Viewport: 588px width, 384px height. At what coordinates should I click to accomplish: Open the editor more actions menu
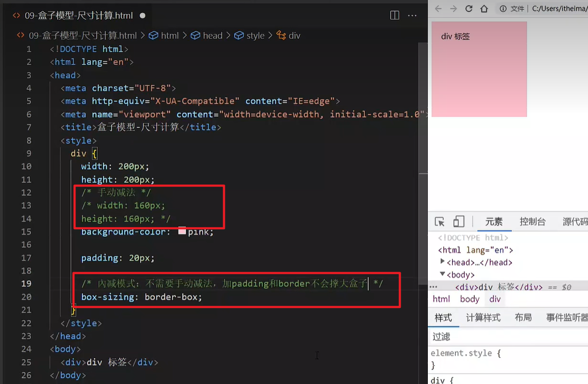(x=412, y=16)
